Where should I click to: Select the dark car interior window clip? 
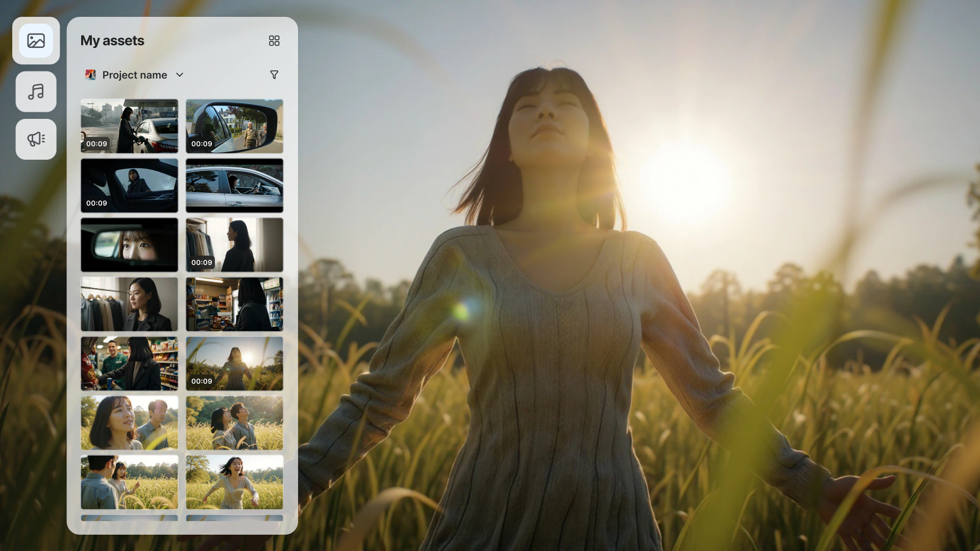coord(130,185)
